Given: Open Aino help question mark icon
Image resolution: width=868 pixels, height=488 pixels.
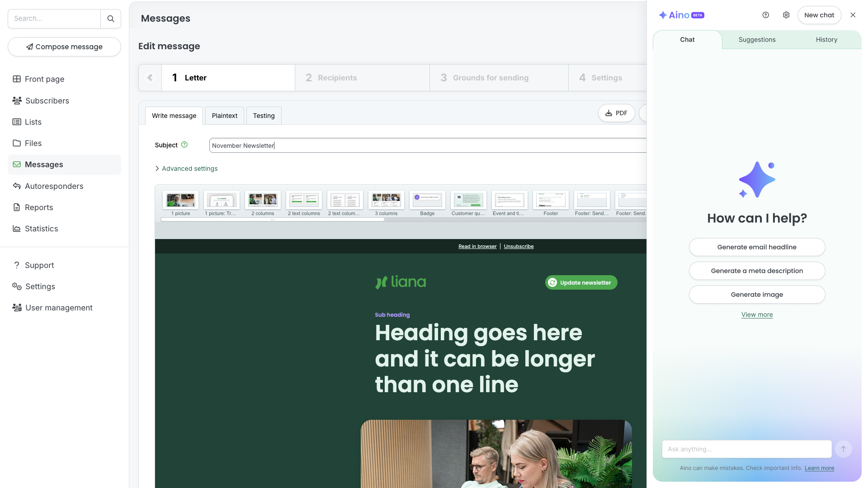Looking at the screenshot, I should 765,15.
